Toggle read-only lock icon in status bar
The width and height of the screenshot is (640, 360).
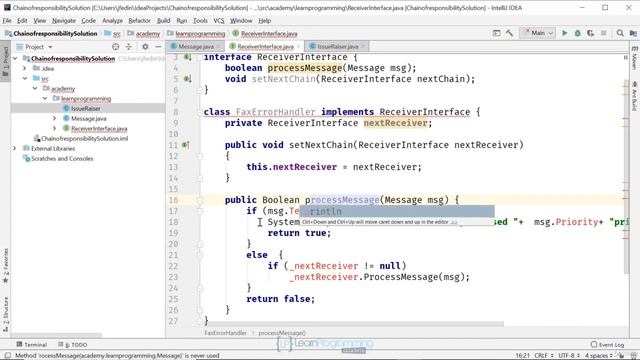click(621, 356)
